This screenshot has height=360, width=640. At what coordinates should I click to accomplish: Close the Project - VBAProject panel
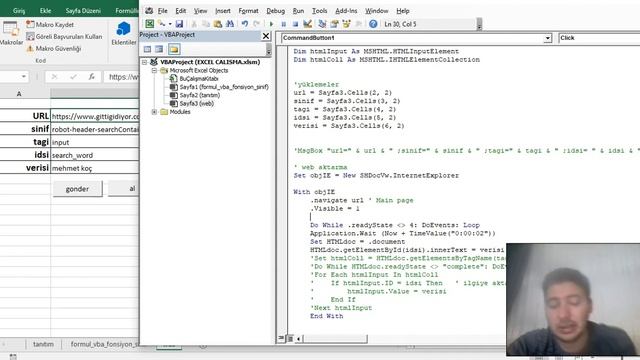[266, 36]
